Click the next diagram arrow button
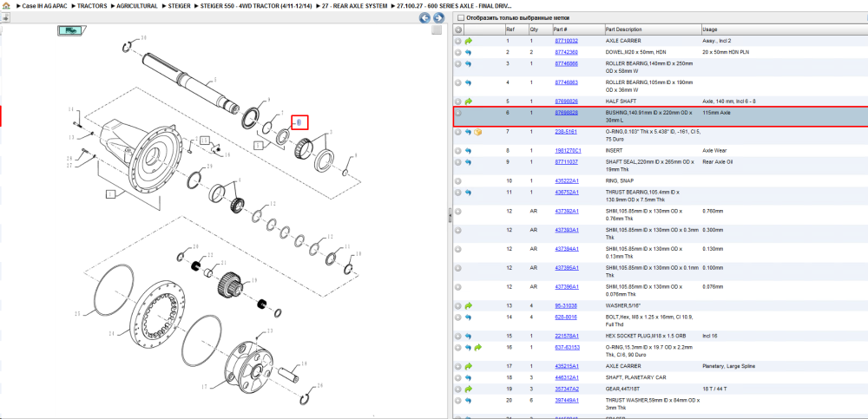 coord(437,17)
